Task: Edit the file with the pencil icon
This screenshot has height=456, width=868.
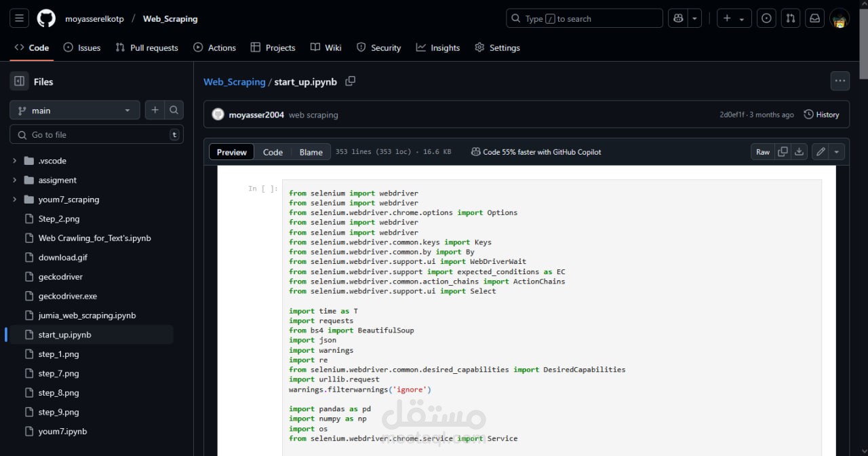Action: [x=821, y=152]
